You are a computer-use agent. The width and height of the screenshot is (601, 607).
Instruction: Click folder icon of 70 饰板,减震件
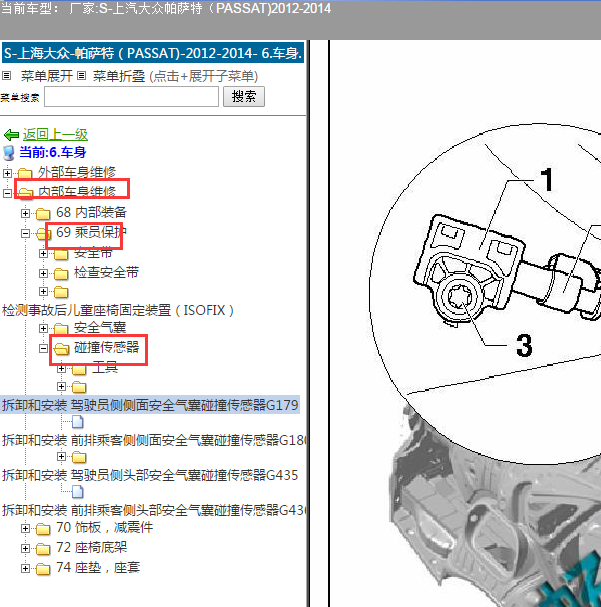click(x=43, y=528)
